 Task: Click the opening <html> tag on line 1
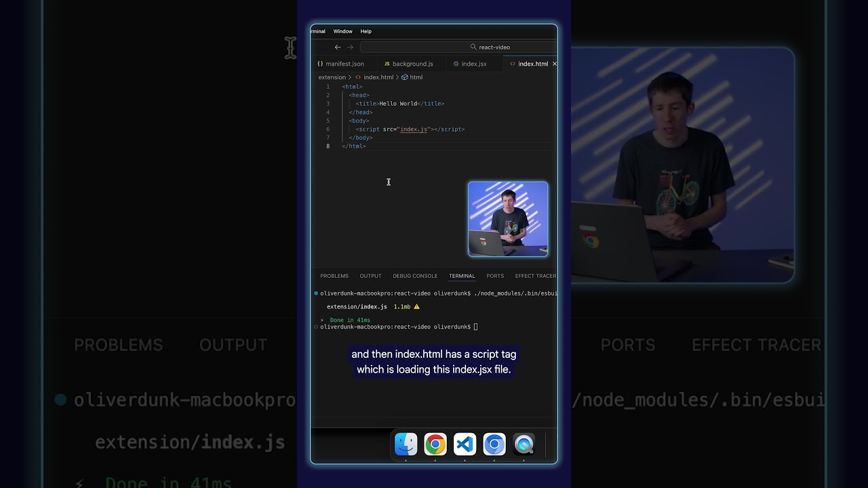click(x=353, y=87)
